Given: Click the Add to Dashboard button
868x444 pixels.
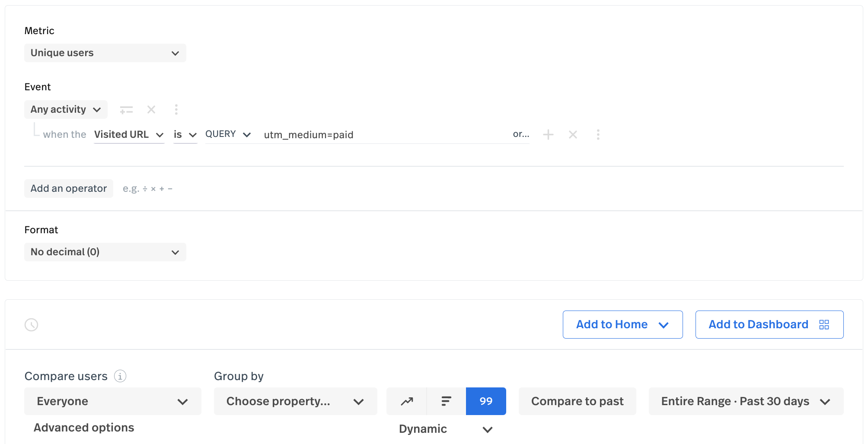Looking at the screenshot, I should point(769,325).
